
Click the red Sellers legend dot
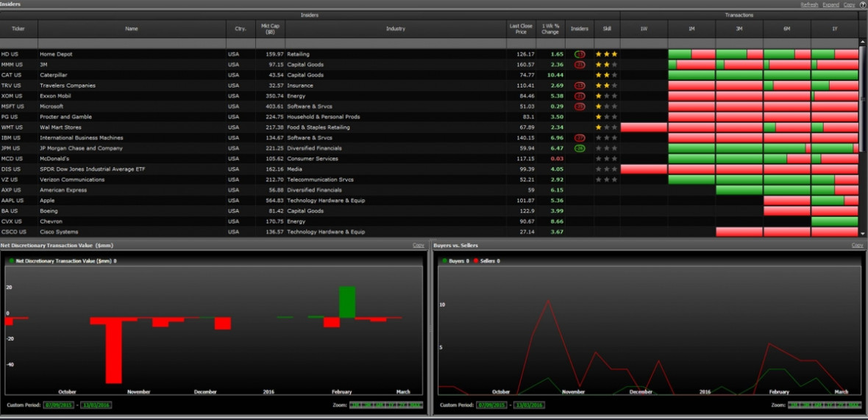click(x=476, y=260)
